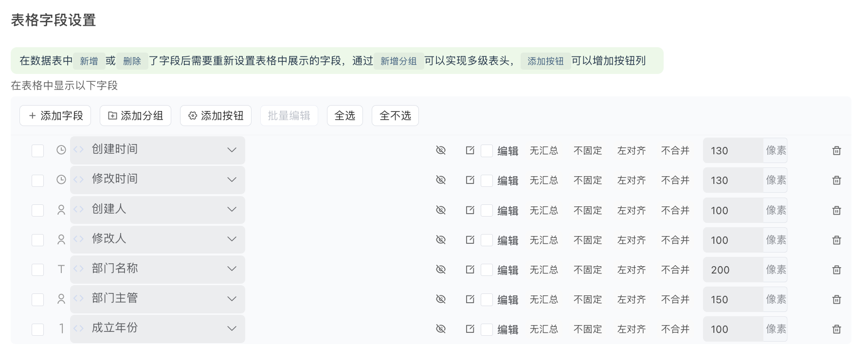Click the 全不选 button

395,115
